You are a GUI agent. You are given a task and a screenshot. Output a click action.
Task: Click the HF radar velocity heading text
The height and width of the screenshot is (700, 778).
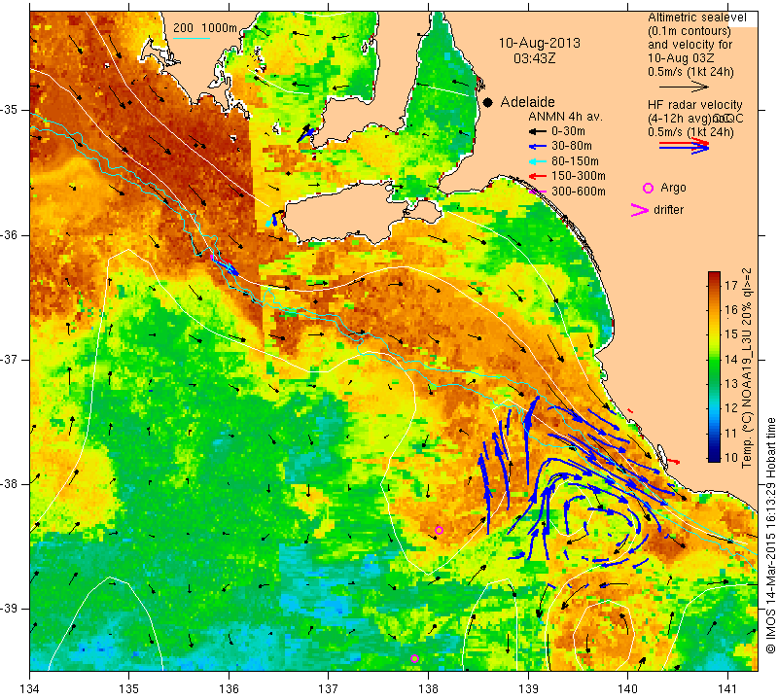pyautogui.click(x=694, y=105)
